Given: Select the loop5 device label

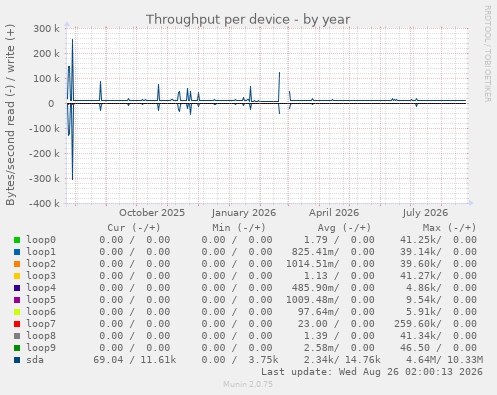Looking at the screenshot, I should click(41, 300).
